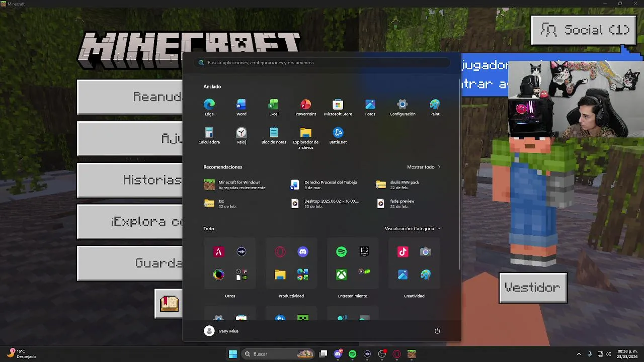Image resolution: width=644 pixels, height=362 pixels.
Task: Click the volume tray icon
Action: click(608, 354)
